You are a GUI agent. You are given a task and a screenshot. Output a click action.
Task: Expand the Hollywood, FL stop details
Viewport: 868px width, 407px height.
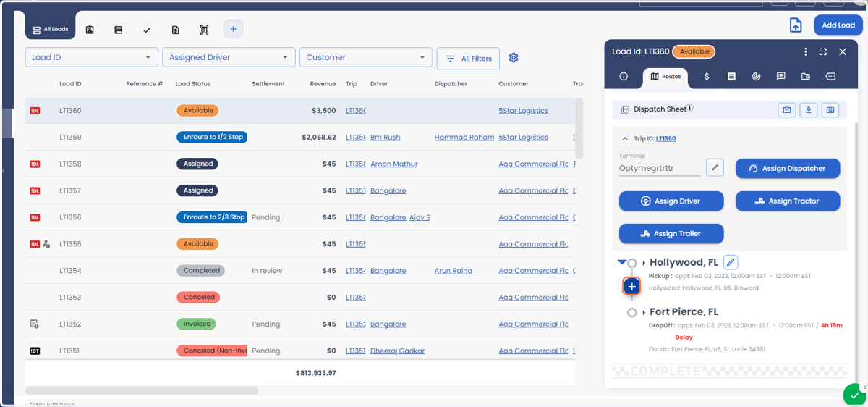pyautogui.click(x=644, y=263)
